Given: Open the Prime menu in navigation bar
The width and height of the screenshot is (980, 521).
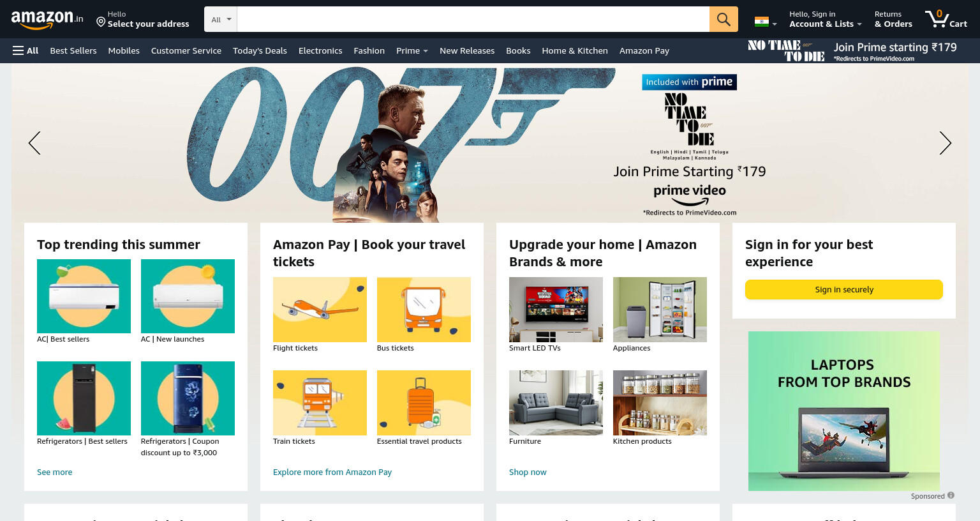Looking at the screenshot, I should [x=412, y=50].
